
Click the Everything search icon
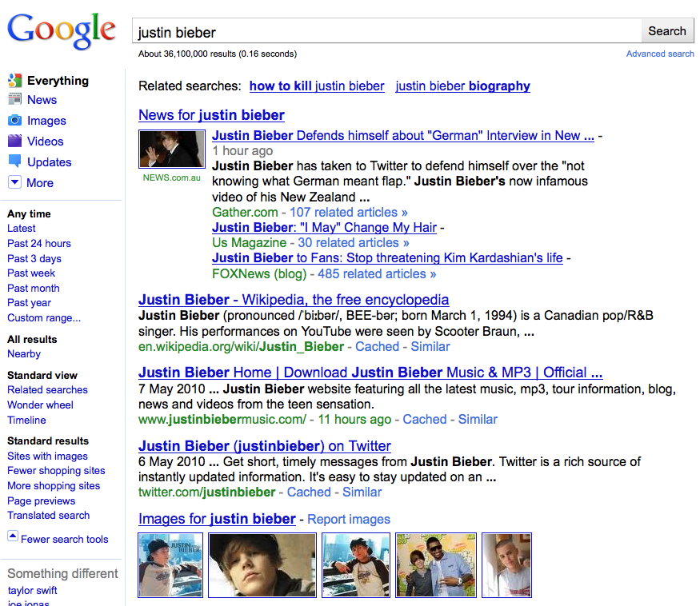coord(14,80)
